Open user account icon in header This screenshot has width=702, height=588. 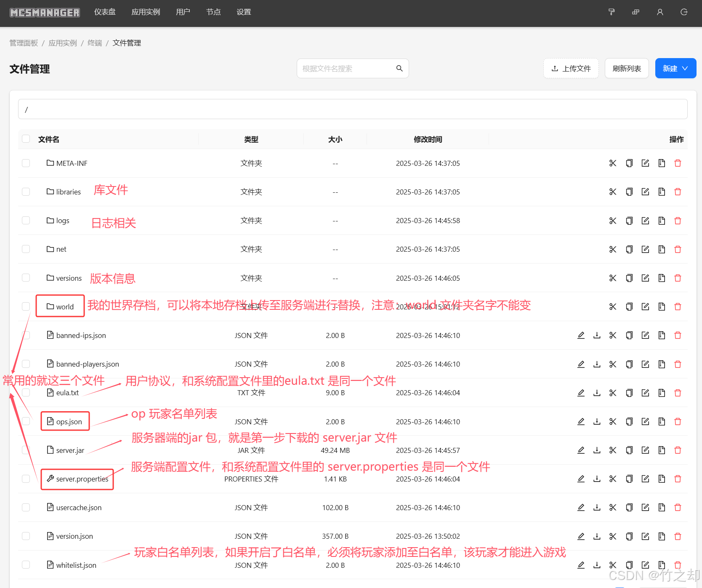660,12
